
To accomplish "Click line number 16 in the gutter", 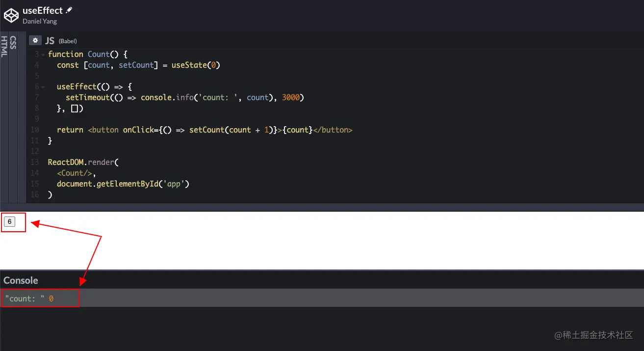I will [34, 194].
